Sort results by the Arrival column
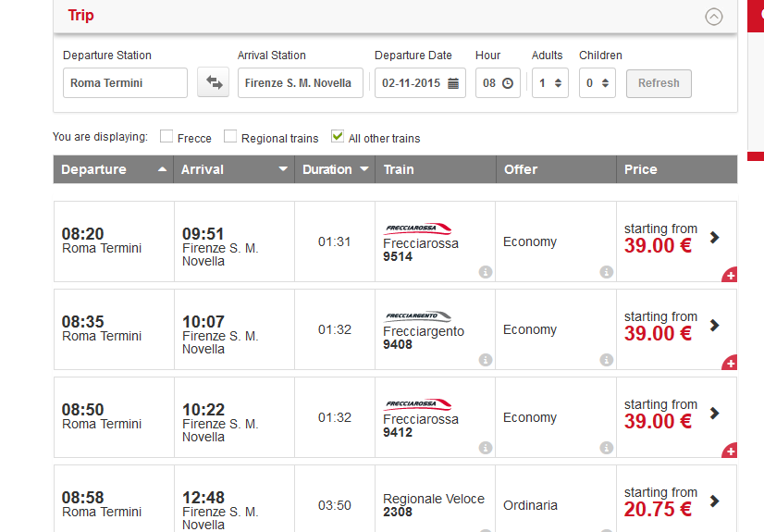Screen dimensions: 764x532 click(x=234, y=169)
